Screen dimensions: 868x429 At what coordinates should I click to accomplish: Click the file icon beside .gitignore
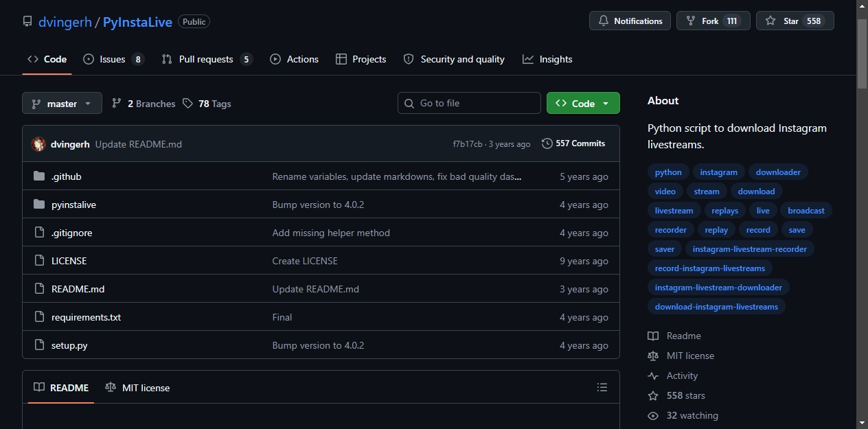pos(39,233)
